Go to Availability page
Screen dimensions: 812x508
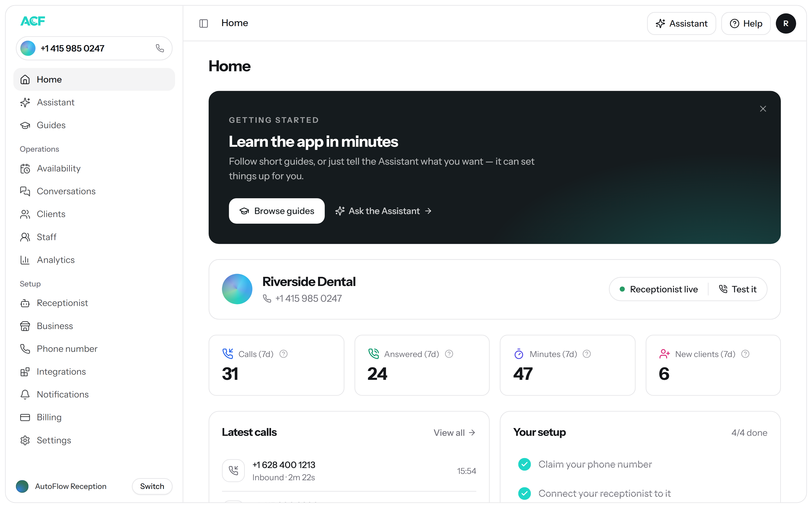tap(94, 168)
